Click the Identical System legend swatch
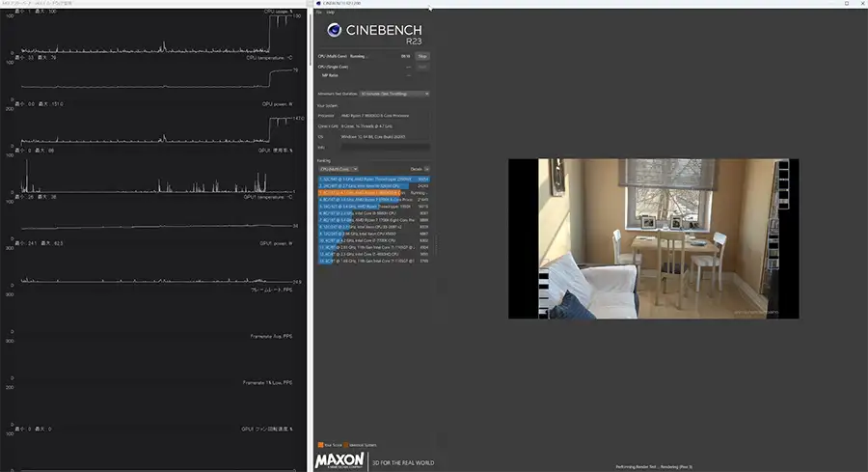The width and height of the screenshot is (868, 472). coord(345,445)
